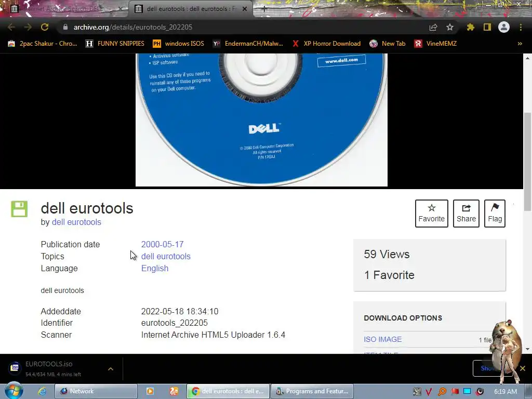Click blue monitor tray icon
Screen dimensions: 532x399
pos(467,391)
